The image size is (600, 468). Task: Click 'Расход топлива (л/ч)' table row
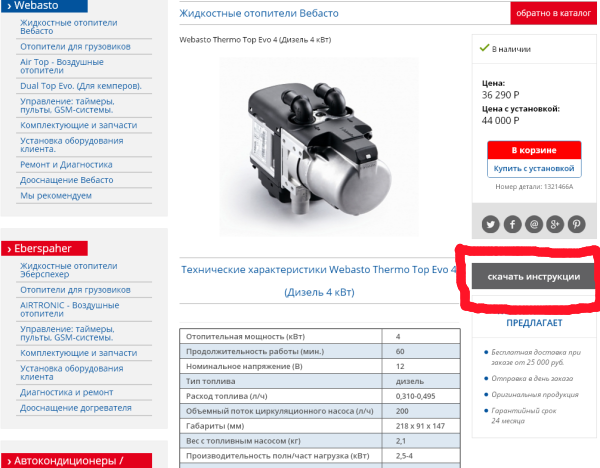(x=320, y=396)
